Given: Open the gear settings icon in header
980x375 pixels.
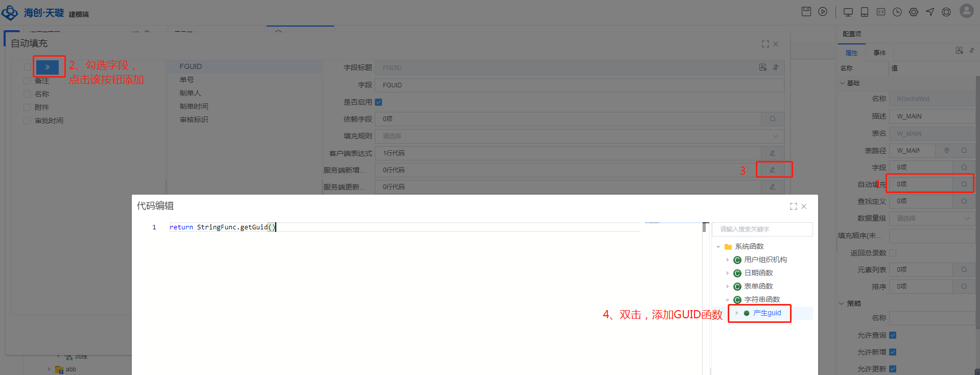Looking at the screenshot, I should tap(914, 12).
